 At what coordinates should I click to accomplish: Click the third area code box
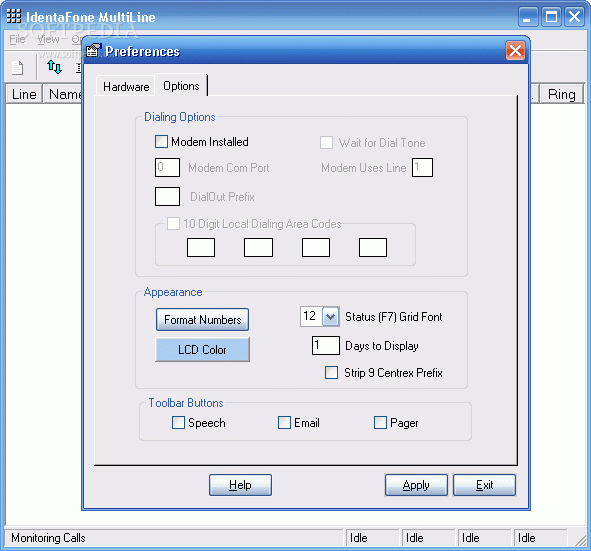[316, 247]
